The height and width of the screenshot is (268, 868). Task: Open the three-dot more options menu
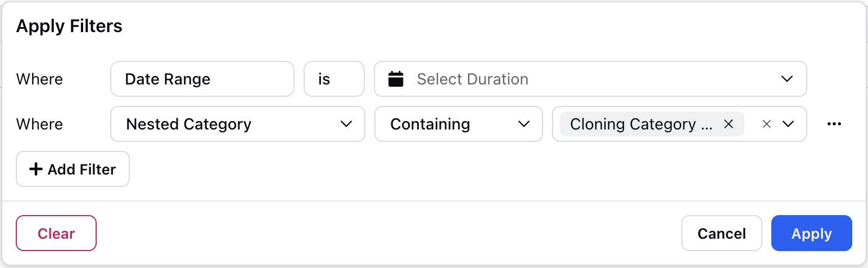click(834, 124)
